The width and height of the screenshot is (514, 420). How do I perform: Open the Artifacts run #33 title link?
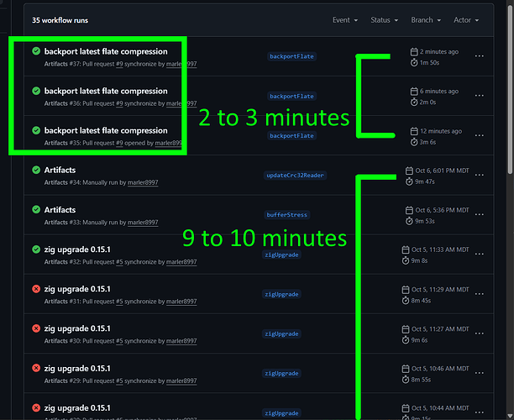point(60,210)
